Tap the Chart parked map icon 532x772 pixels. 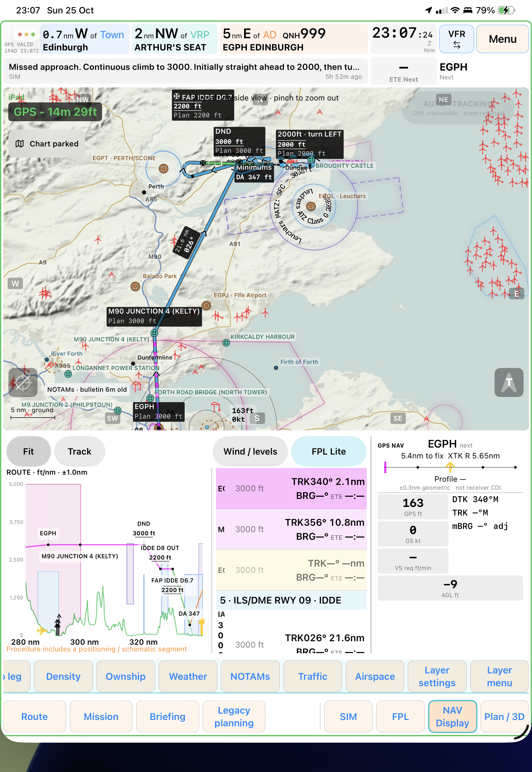click(20, 144)
